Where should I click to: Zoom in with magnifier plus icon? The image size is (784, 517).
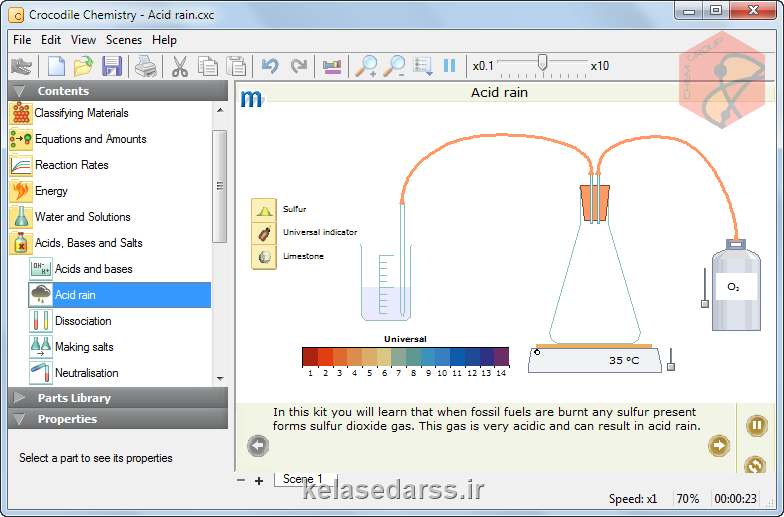[x=366, y=66]
